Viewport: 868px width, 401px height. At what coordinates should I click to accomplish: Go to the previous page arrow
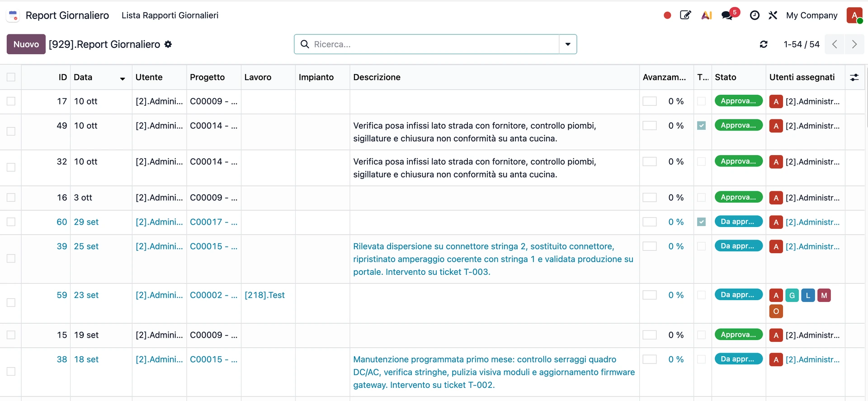pos(835,44)
